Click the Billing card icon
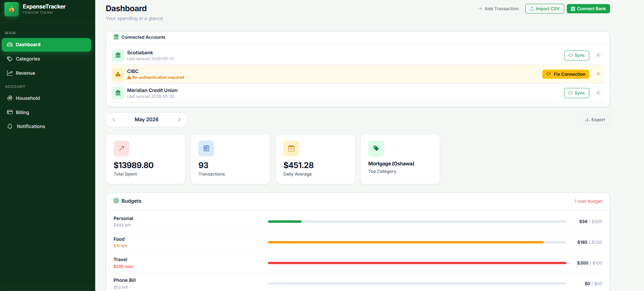Viewport: 644px width, 291px height. pos(10,112)
